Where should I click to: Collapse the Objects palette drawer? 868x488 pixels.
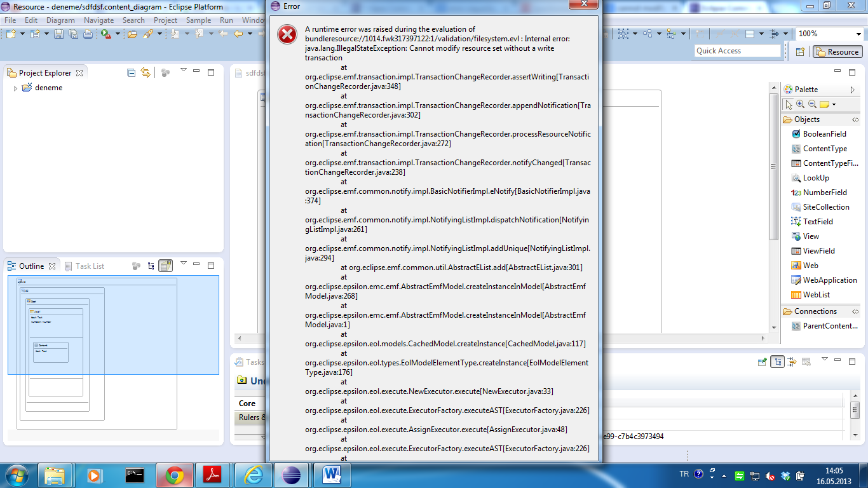(x=855, y=119)
